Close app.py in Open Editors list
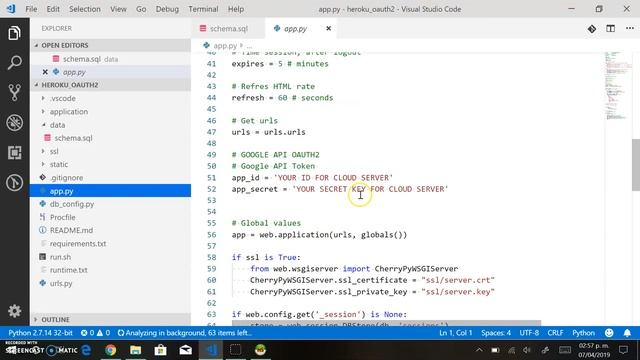 tap(45, 72)
